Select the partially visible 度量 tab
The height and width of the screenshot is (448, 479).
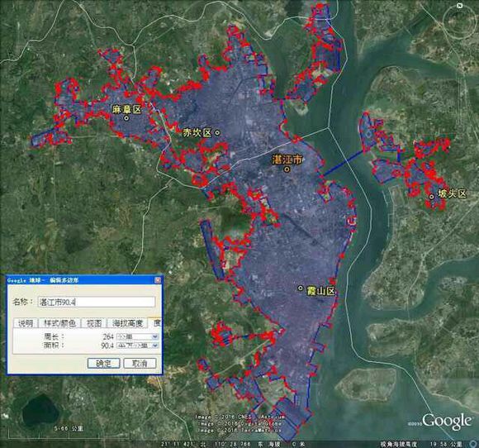click(155, 322)
